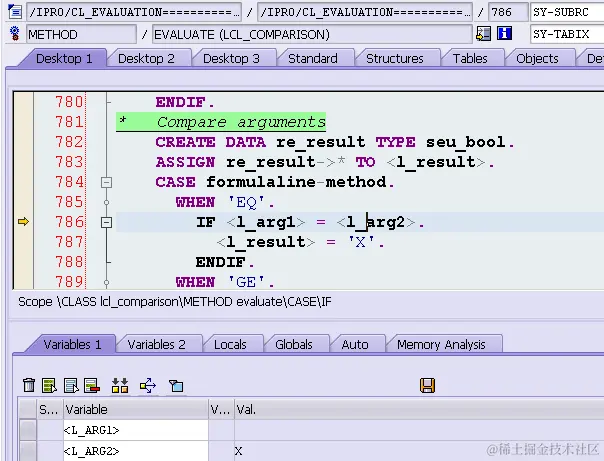Click the EVALUATE (LCL_COMPARISON) field
The height and width of the screenshot is (461, 604).
point(312,34)
